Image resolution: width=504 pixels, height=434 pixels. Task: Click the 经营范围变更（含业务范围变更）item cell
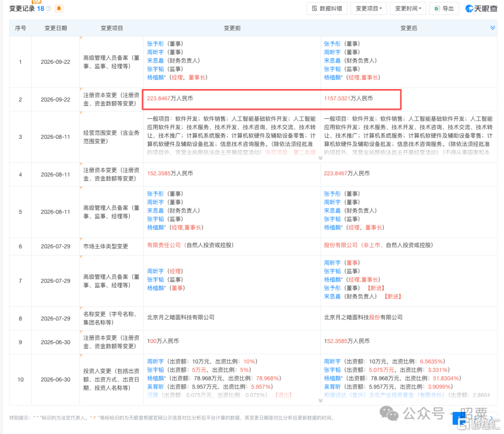pyautogui.click(x=111, y=137)
